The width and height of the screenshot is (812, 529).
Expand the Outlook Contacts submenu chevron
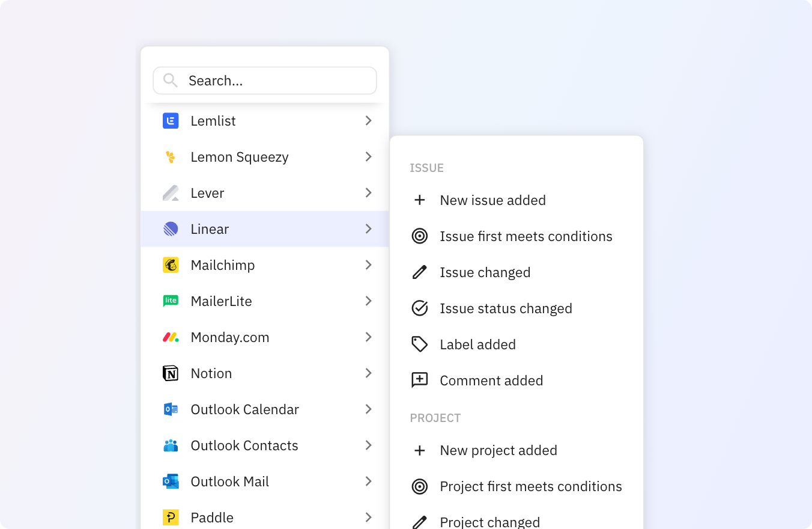368,445
